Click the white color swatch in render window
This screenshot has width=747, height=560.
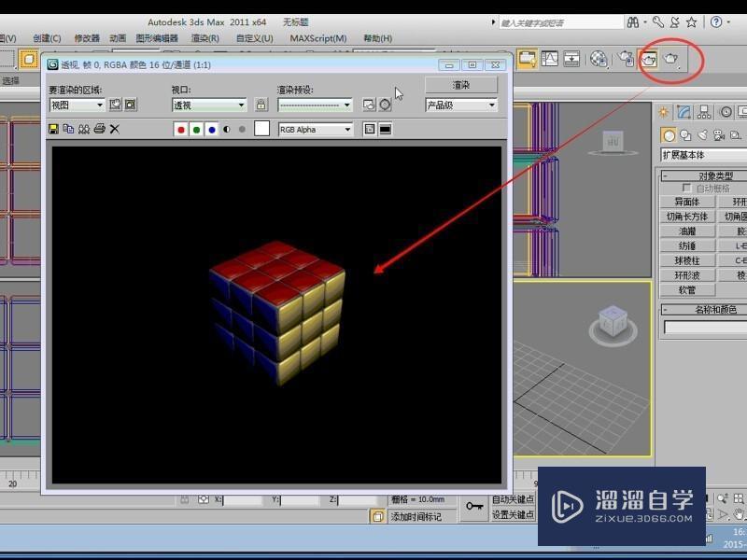[261, 129]
